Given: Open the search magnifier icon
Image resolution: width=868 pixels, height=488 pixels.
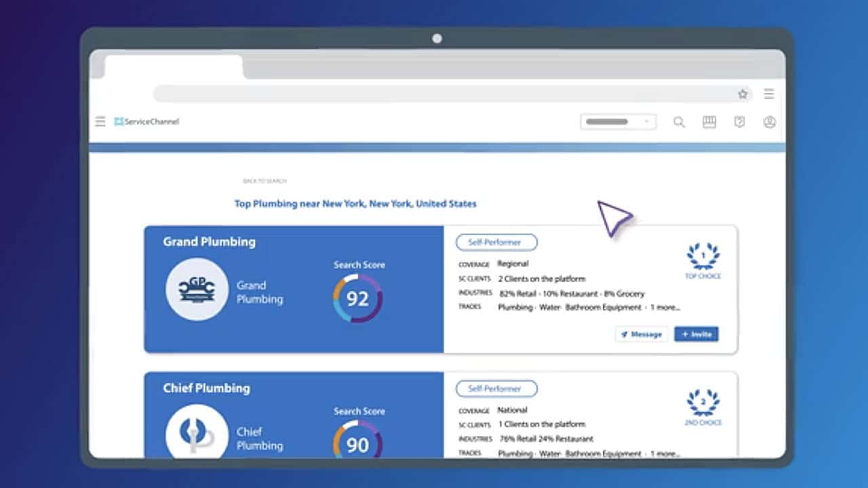Looking at the screenshot, I should pyautogui.click(x=679, y=122).
